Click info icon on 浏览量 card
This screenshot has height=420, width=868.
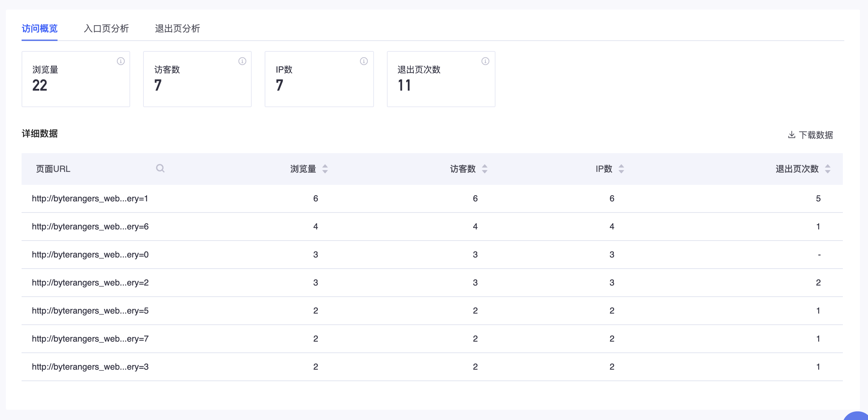121,61
